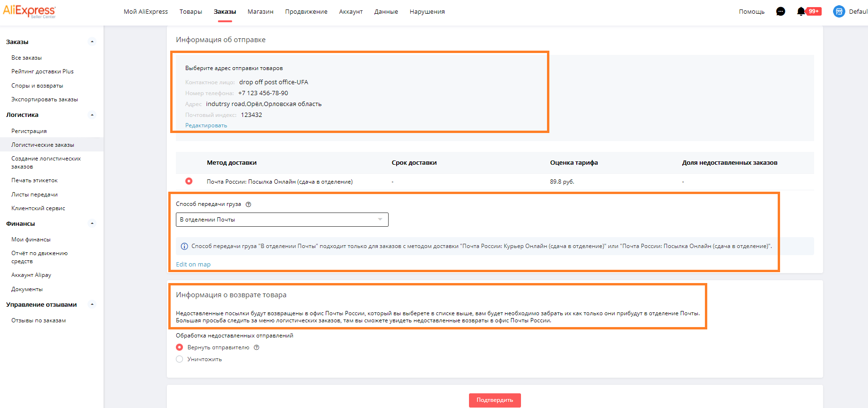The image size is (868, 408).
Task: Open the Товары menu
Action: click(x=191, y=11)
